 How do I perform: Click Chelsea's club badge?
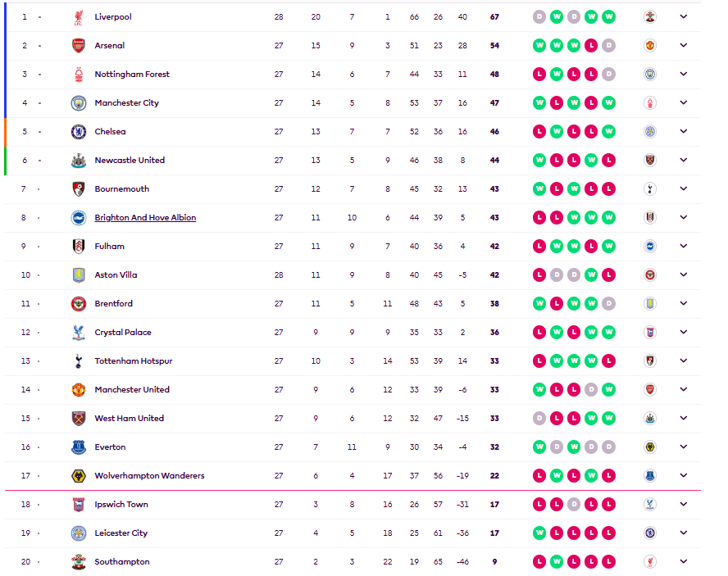79,132
